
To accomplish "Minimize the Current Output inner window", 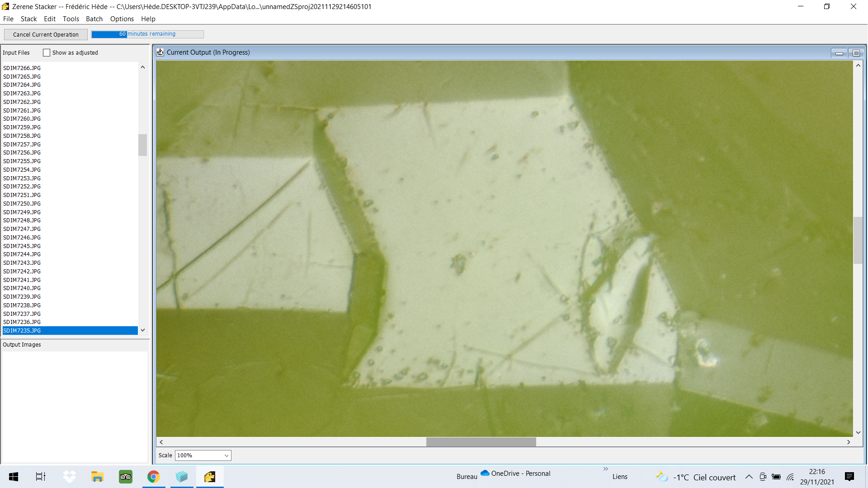I will (839, 53).
